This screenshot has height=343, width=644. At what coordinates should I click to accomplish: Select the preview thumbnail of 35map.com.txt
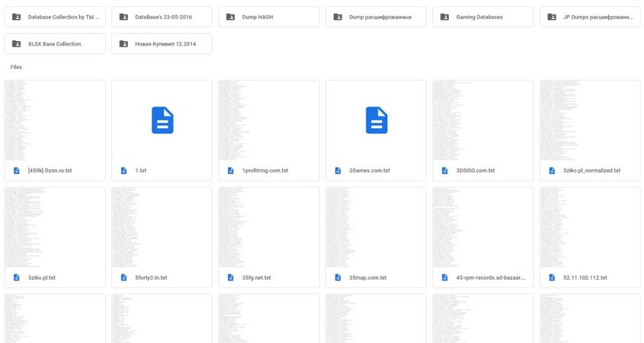coord(376,228)
